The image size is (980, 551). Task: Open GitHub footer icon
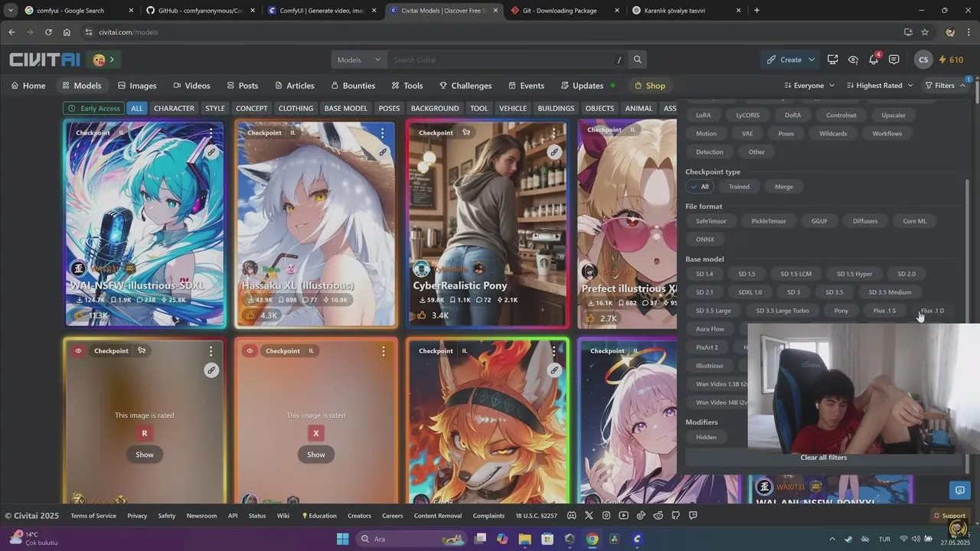tap(675, 516)
